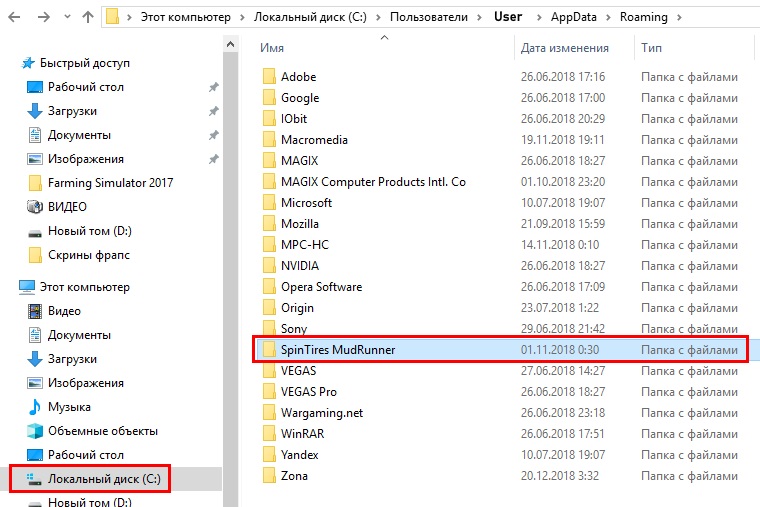Navigate to Пользователи breadcrumb
Viewport: 760px width, 507px height.
click(429, 17)
